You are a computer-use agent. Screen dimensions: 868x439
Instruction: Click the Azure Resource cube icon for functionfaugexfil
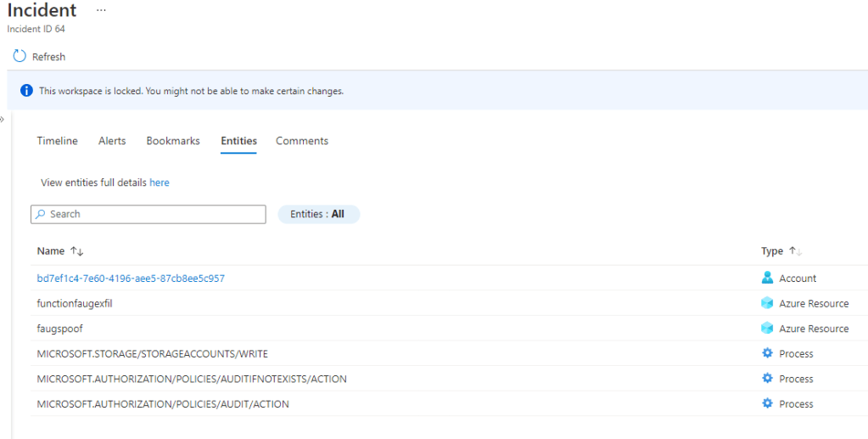[x=768, y=303]
